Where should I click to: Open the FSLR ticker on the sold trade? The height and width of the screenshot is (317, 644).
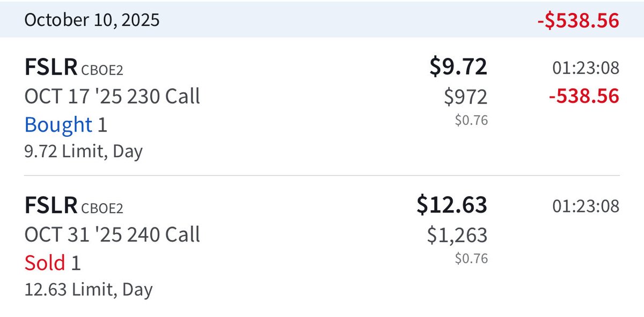coord(50,206)
